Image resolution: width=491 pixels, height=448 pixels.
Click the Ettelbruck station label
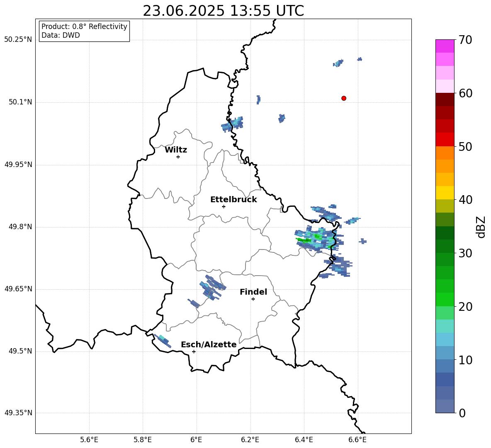click(233, 200)
